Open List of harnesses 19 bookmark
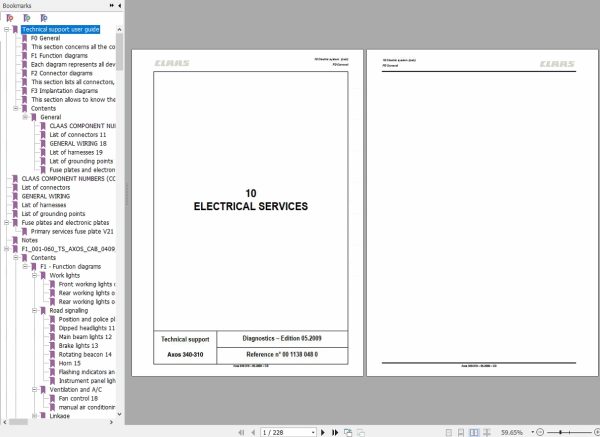Screen dimensions: 600x437 [76, 152]
